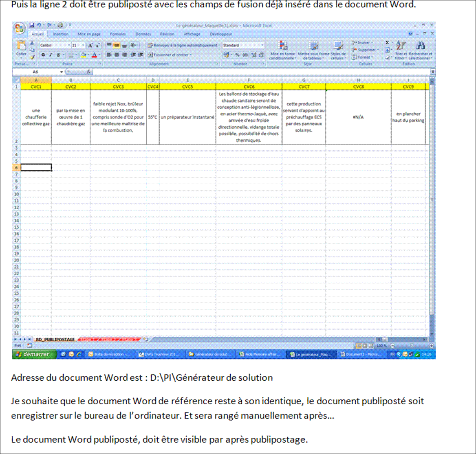The height and width of the screenshot is (454, 476).
Task: Toggle italic formatting I button
Action: coord(51,55)
